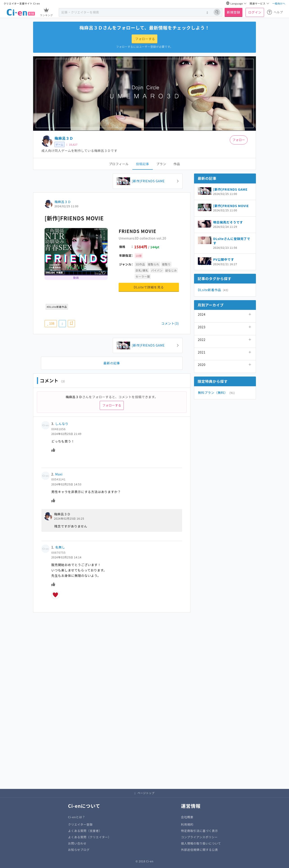Open footer link 利用規約
The height and width of the screenshot is (868, 289).
tap(187, 825)
